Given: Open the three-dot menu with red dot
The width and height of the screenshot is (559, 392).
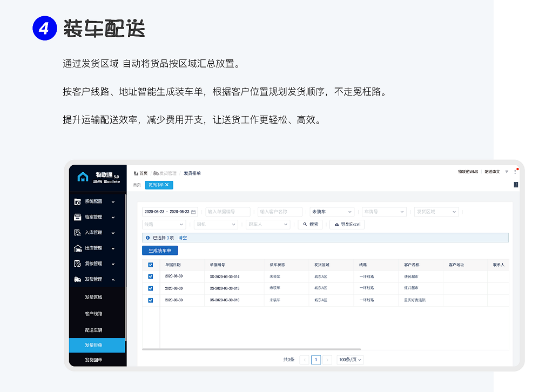Looking at the screenshot, I should 515,171.
